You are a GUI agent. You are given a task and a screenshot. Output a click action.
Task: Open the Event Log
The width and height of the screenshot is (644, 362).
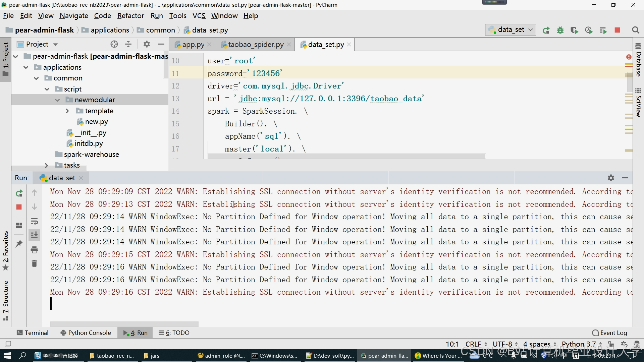coord(609,333)
